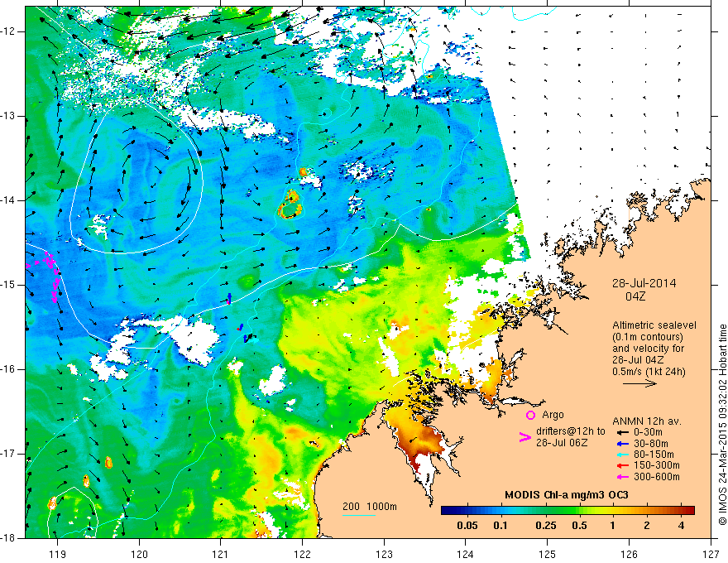
Task: Click latitude axis label -17
Action: tap(8, 454)
